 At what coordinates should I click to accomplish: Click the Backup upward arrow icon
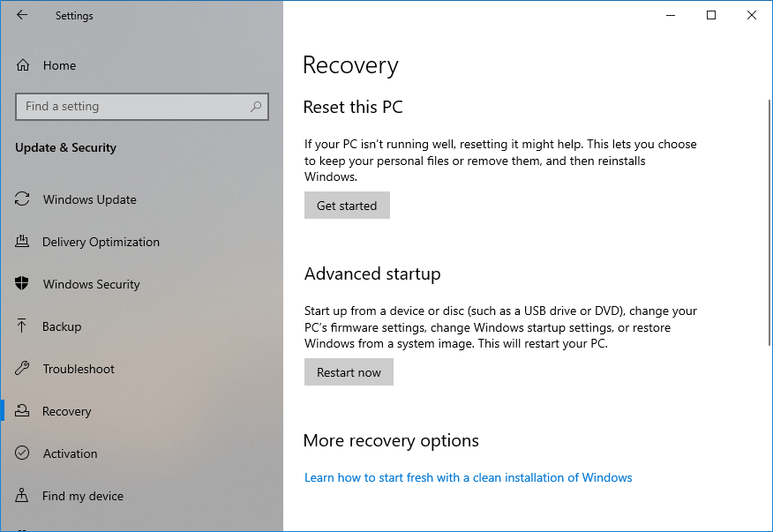22,326
